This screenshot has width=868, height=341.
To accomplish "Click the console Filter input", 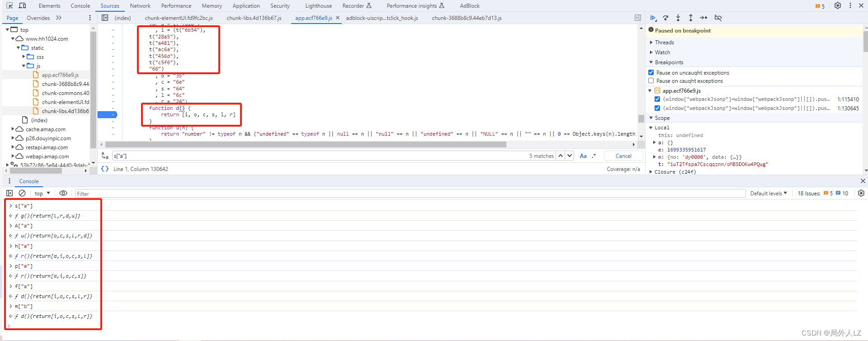I will click(x=410, y=194).
